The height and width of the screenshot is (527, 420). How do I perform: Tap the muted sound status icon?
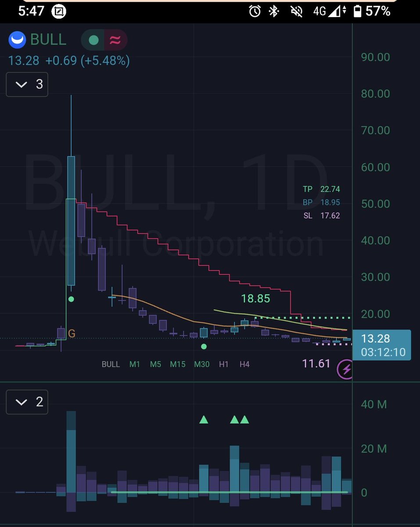tap(296, 11)
